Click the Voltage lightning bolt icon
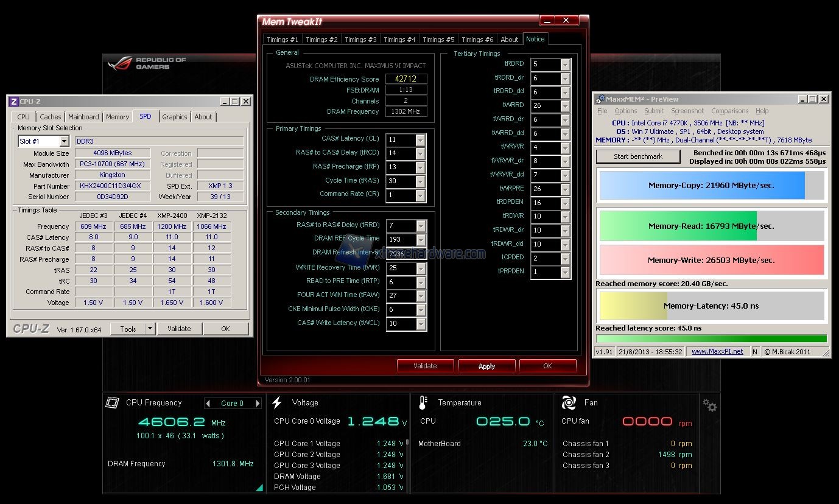 pyautogui.click(x=277, y=402)
